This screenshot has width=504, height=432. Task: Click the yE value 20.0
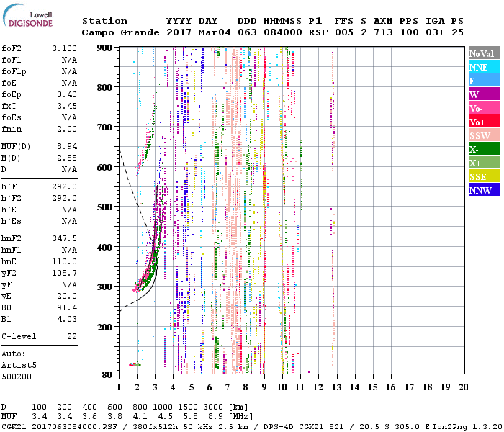pyautogui.click(x=67, y=296)
